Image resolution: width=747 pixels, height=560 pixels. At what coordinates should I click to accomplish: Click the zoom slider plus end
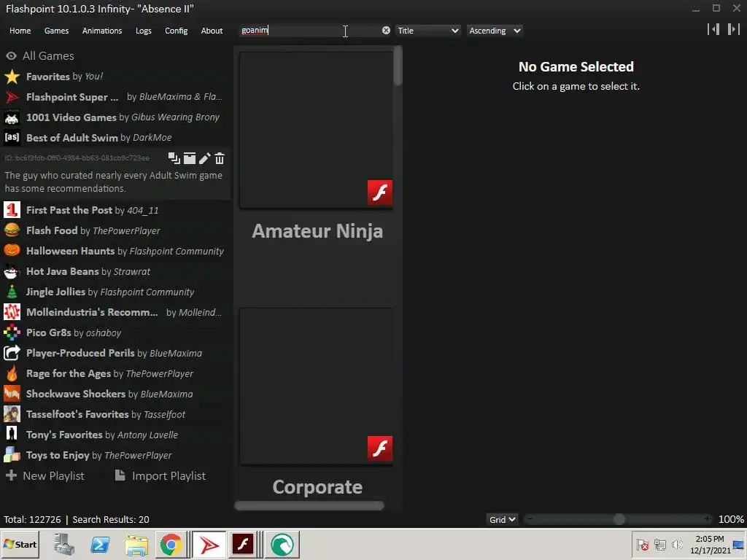click(708, 518)
